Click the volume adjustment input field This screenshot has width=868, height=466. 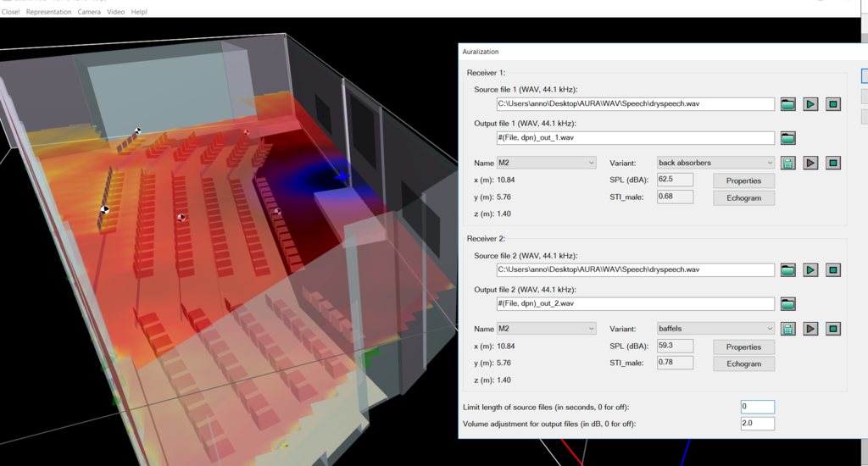757,424
